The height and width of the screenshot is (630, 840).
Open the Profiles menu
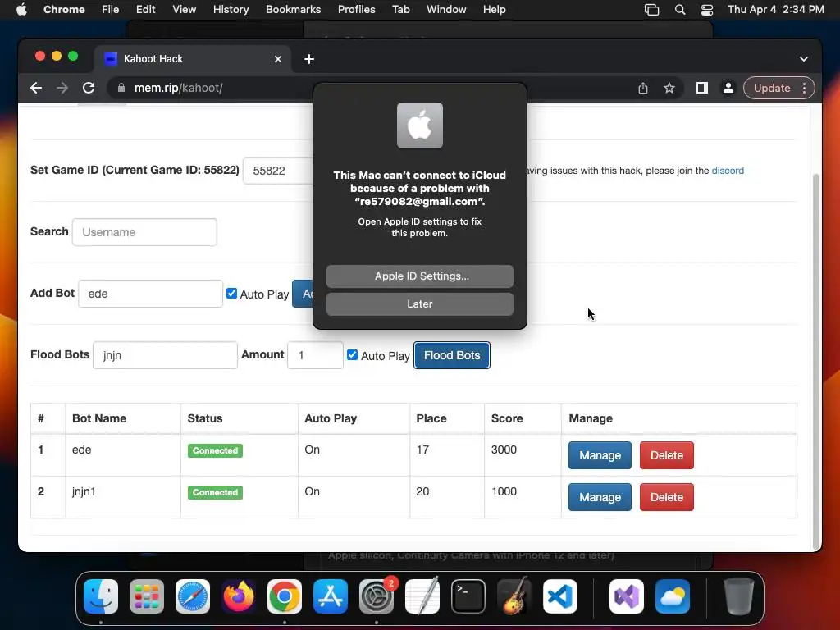(x=356, y=10)
